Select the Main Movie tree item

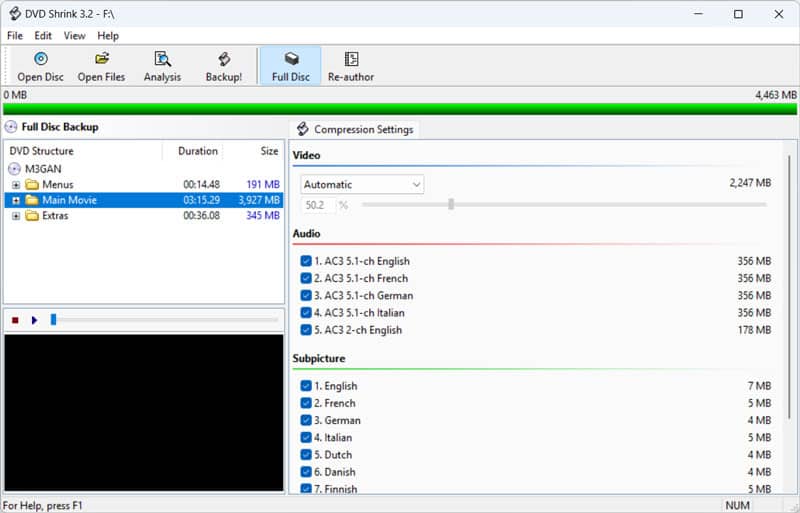(x=69, y=200)
